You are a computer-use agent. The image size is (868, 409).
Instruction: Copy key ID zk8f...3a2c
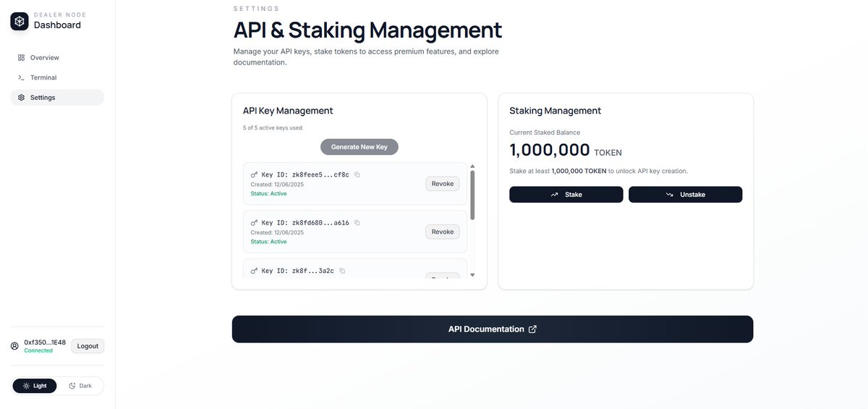[342, 271]
